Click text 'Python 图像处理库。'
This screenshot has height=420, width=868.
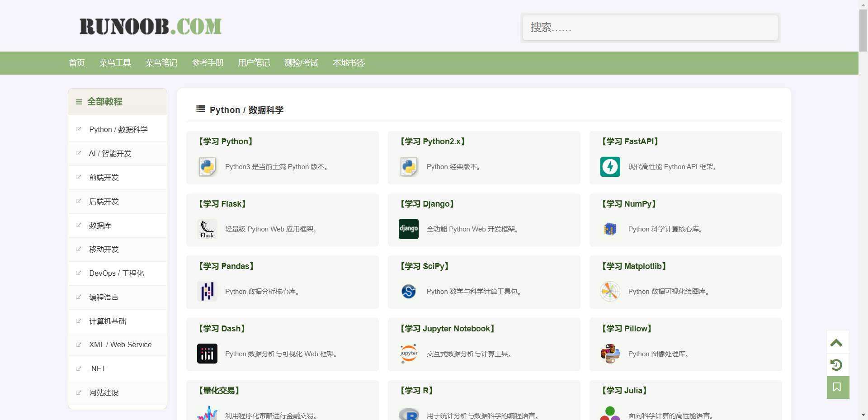(660, 354)
